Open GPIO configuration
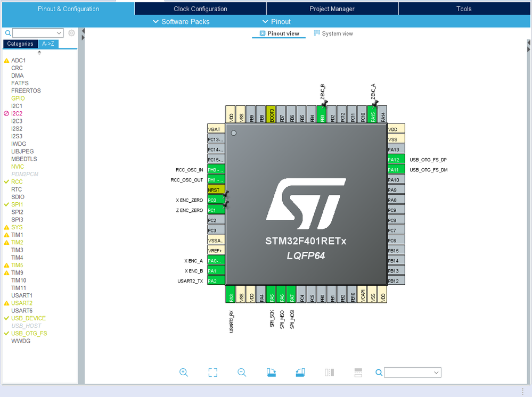 click(x=18, y=98)
